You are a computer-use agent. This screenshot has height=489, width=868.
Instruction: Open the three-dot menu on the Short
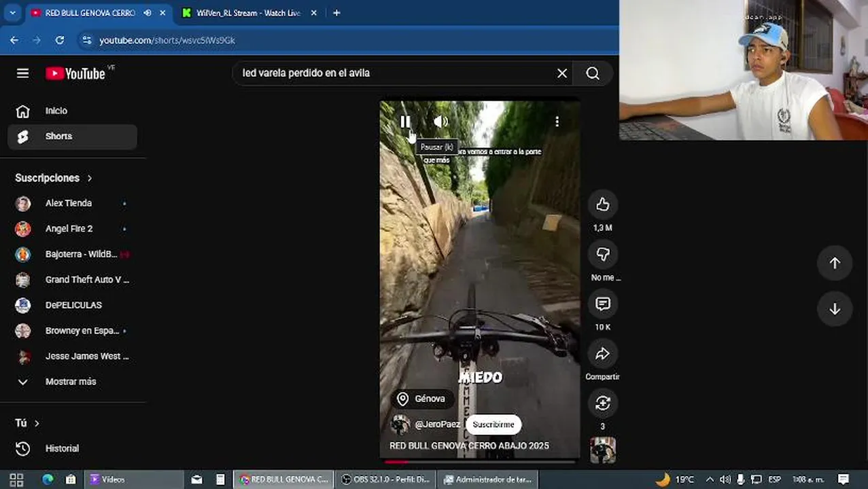point(557,122)
